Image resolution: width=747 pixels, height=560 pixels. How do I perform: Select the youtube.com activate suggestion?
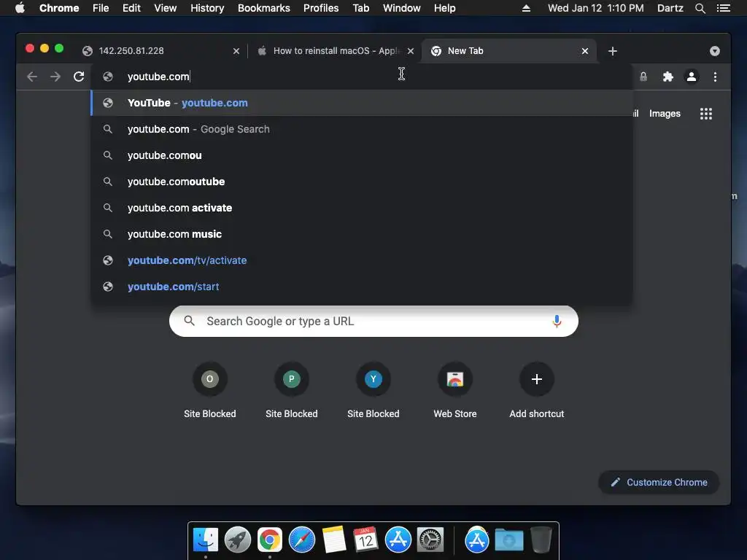362,208
